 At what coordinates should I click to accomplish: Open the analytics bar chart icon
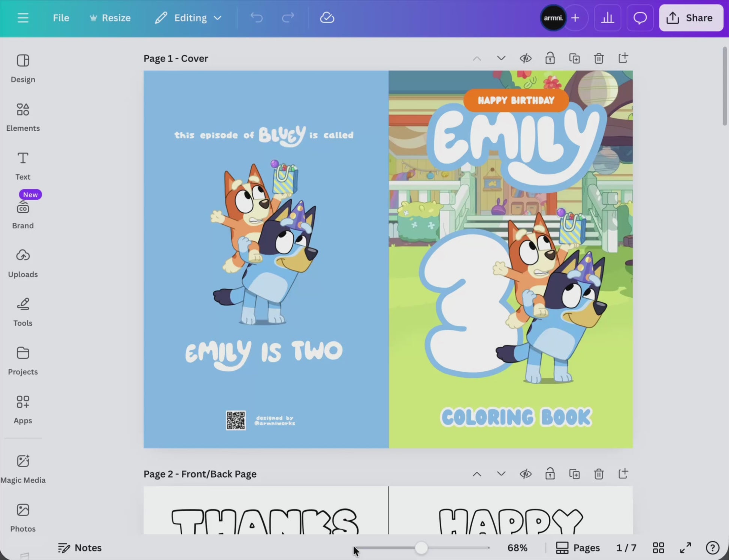point(607,18)
